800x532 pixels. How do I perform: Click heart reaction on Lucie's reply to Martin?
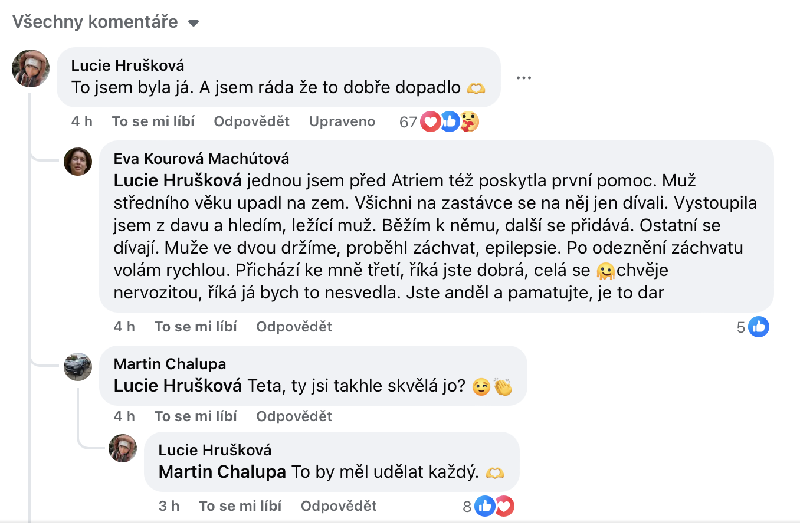click(x=505, y=506)
